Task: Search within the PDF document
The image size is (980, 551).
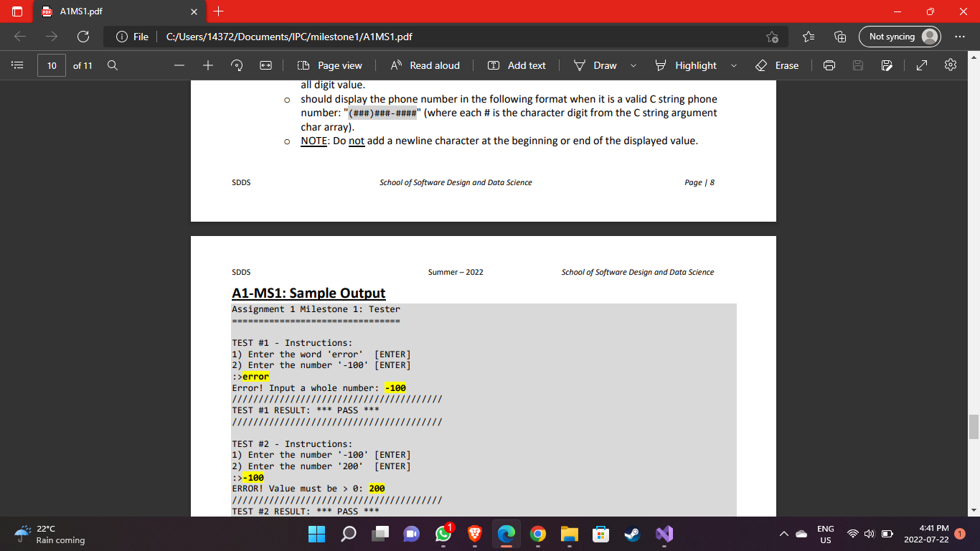Action: click(x=112, y=65)
